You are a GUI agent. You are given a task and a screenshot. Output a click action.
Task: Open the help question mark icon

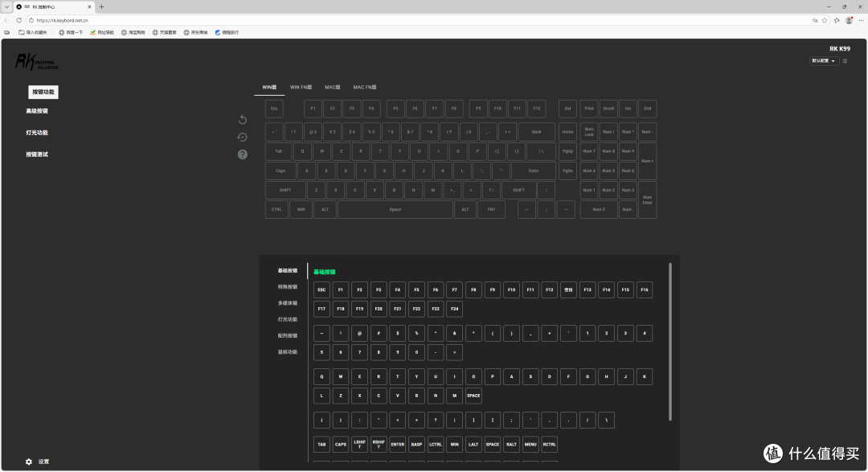tap(243, 154)
